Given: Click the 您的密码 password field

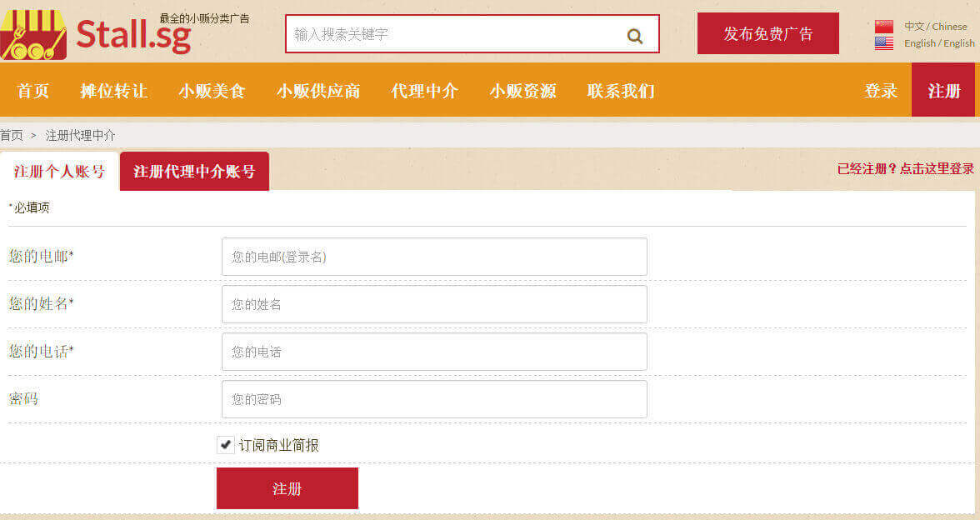Looking at the screenshot, I should coord(434,399).
